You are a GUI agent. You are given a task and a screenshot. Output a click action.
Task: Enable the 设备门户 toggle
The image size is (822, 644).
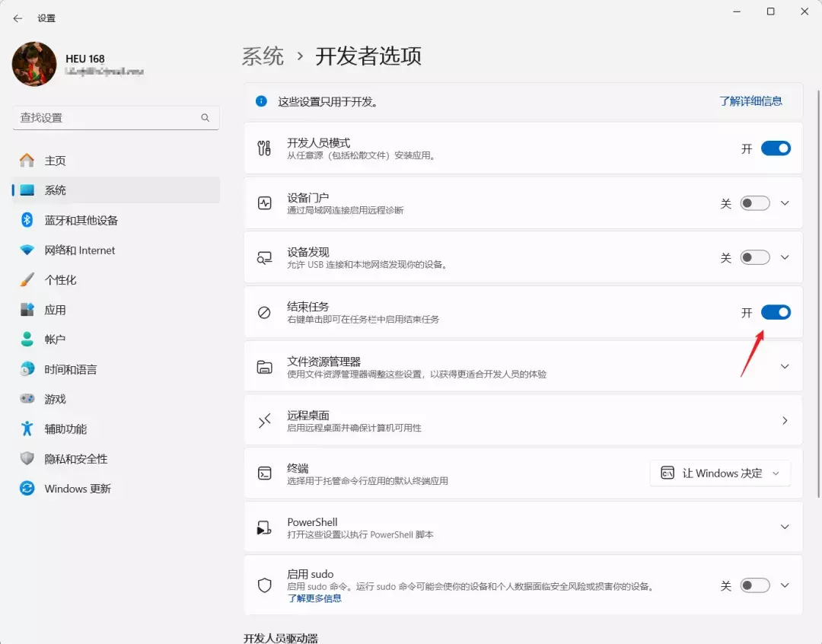(x=755, y=203)
